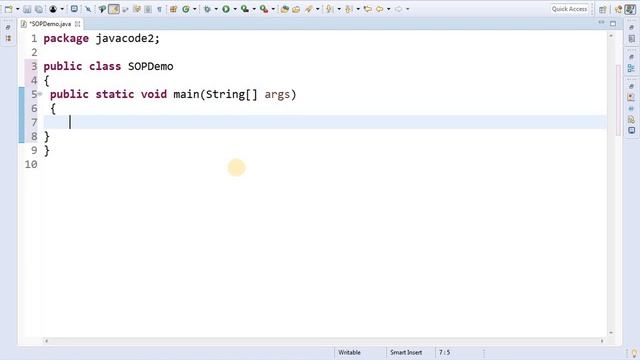
Task: Run the program with green Run button
Action: [x=226, y=9]
